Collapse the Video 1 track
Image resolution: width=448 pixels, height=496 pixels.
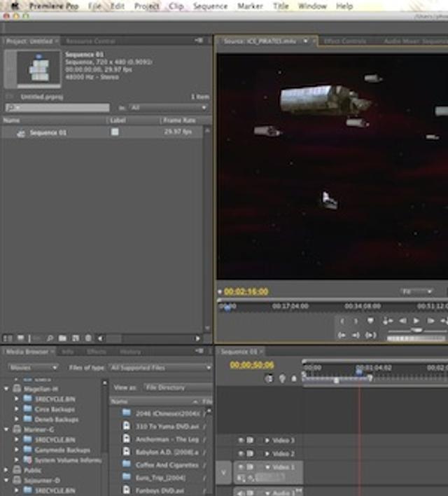268,467
